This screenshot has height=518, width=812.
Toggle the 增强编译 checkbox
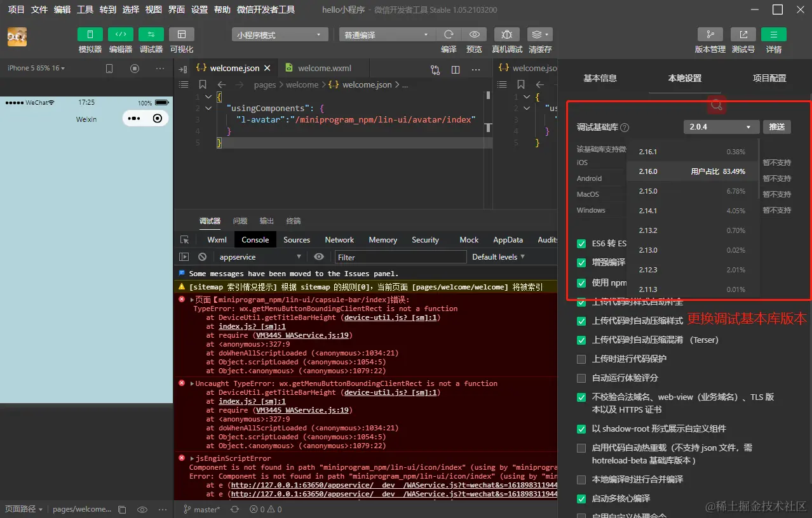tap(581, 263)
